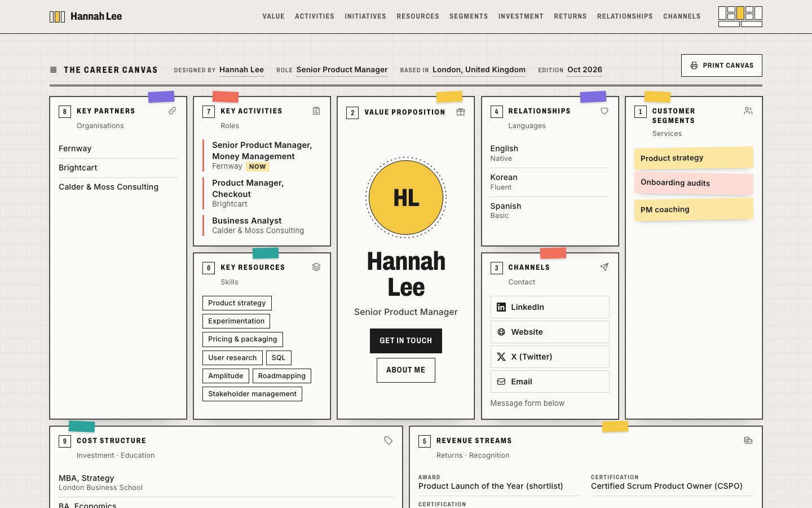Screen dimensions: 812x508
Task: Open the LinkedIn contact link
Action: point(550,307)
